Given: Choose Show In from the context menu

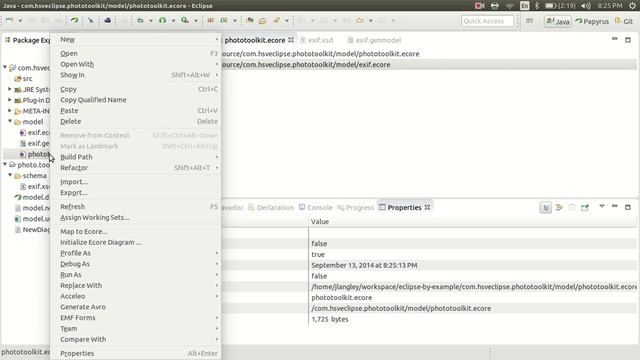Looking at the screenshot, I should (x=136, y=75).
